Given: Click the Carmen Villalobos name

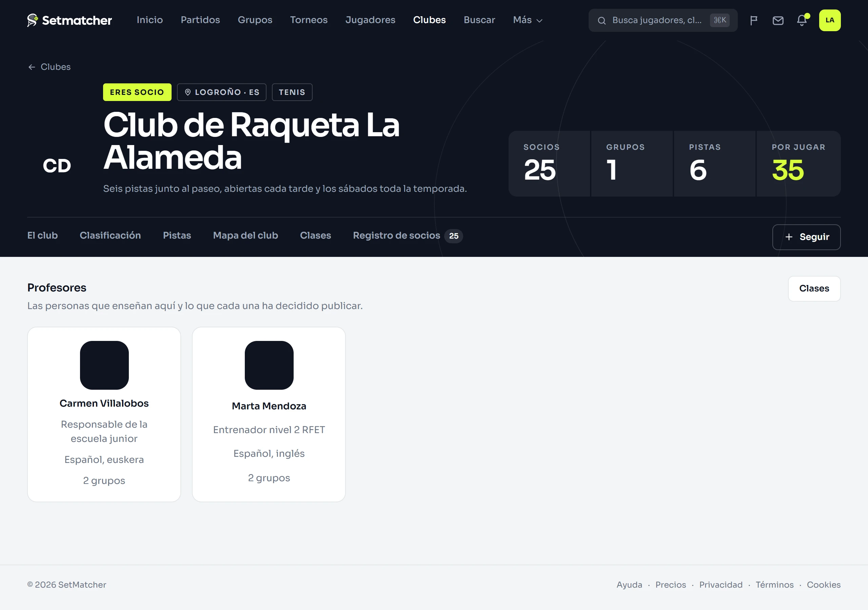Looking at the screenshot, I should coord(104,403).
